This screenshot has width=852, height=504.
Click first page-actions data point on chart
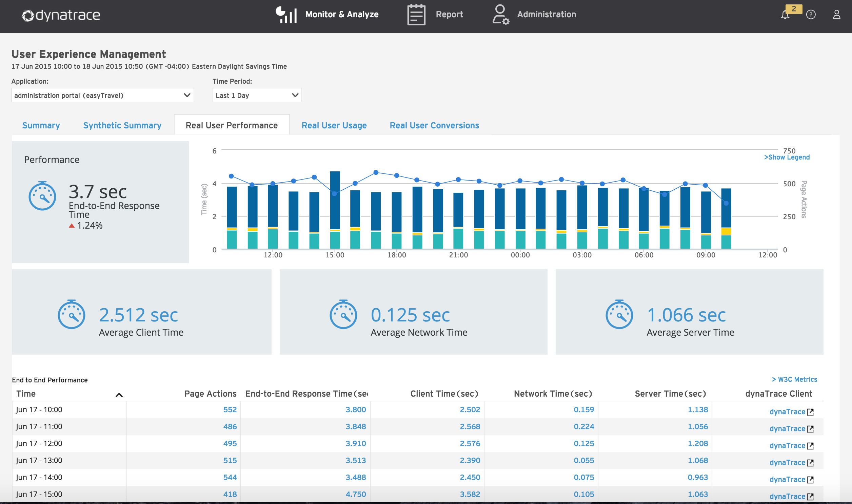point(232,176)
